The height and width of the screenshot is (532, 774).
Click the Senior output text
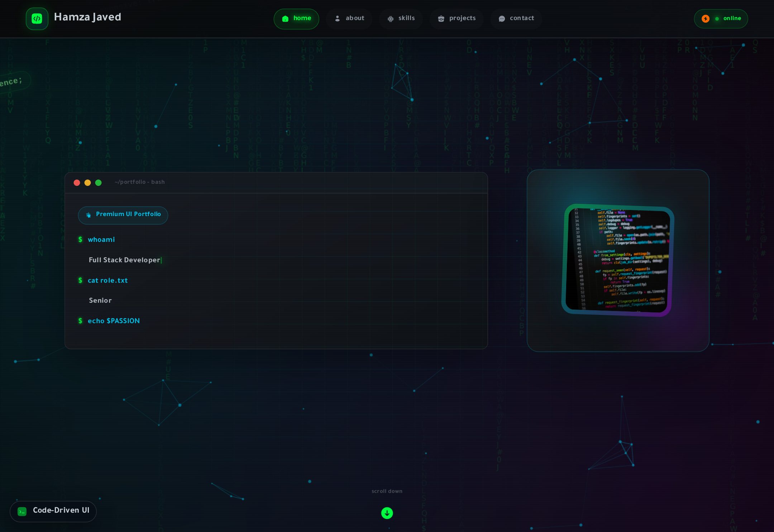click(100, 301)
